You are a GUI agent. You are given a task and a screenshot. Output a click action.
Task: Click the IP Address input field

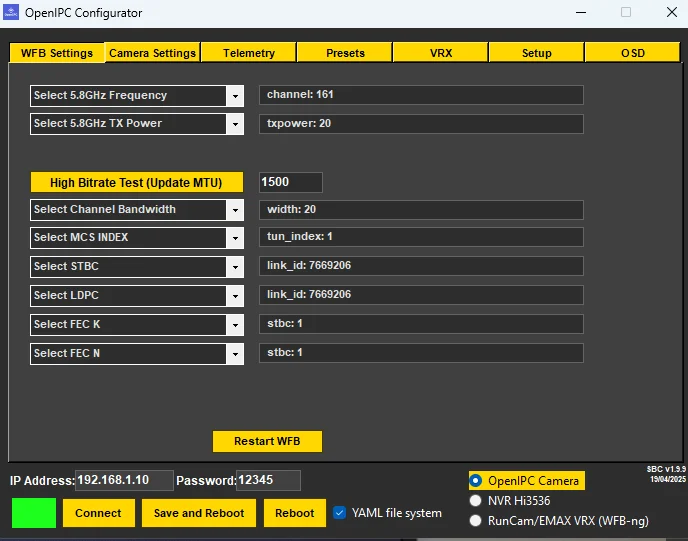click(124, 480)
